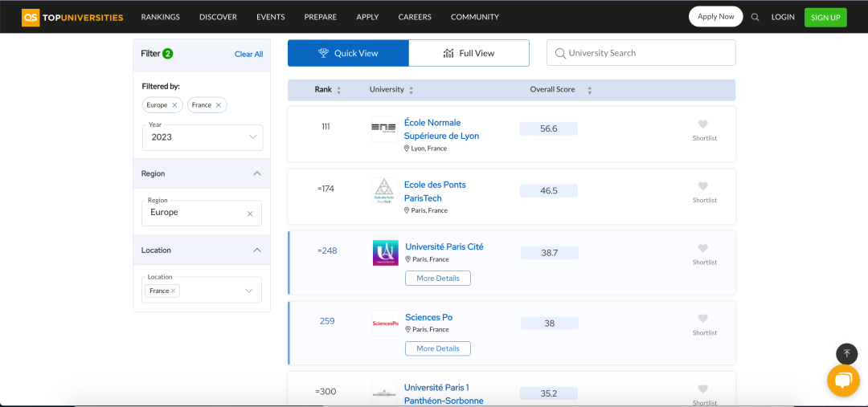Open Université 1 Panthéon-Sorbonne link

(444, 393)
